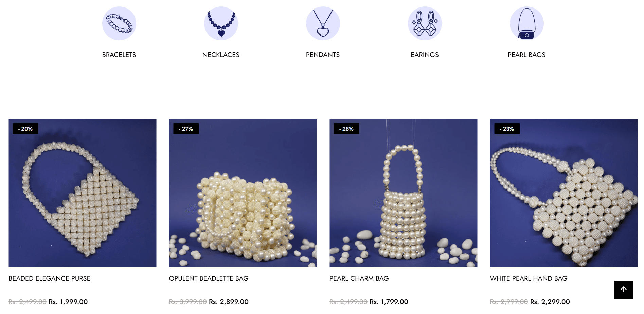Click the OPULENT BEADLETTE BAG title
Image resolution: width=644 pixels, height=314 pixels.
click(x=209, y=278)
